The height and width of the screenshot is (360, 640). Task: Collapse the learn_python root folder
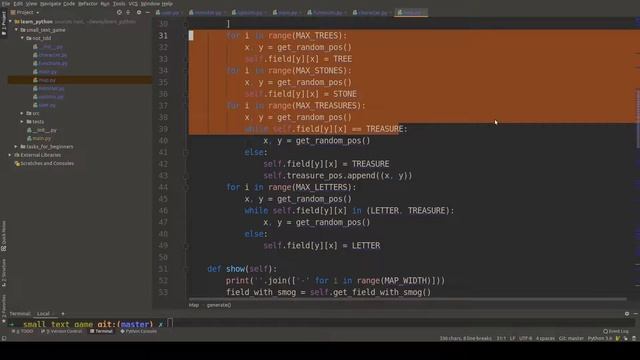pos(10,21)
